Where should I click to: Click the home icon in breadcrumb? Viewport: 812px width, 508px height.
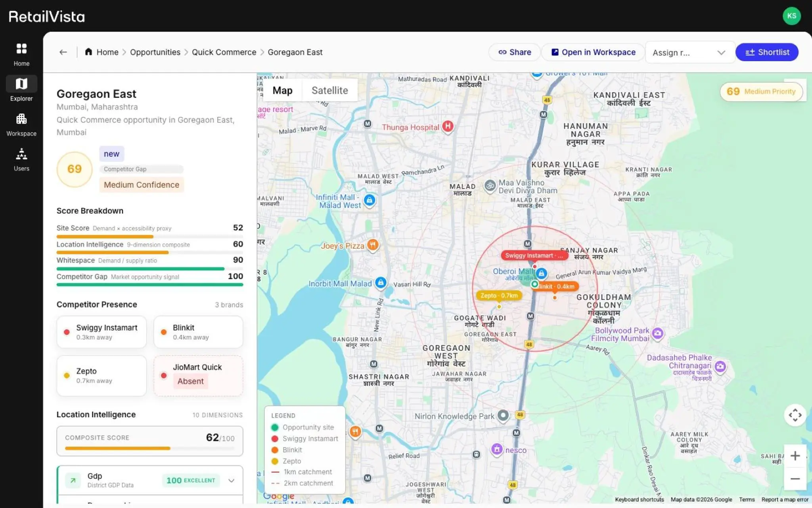89,52
